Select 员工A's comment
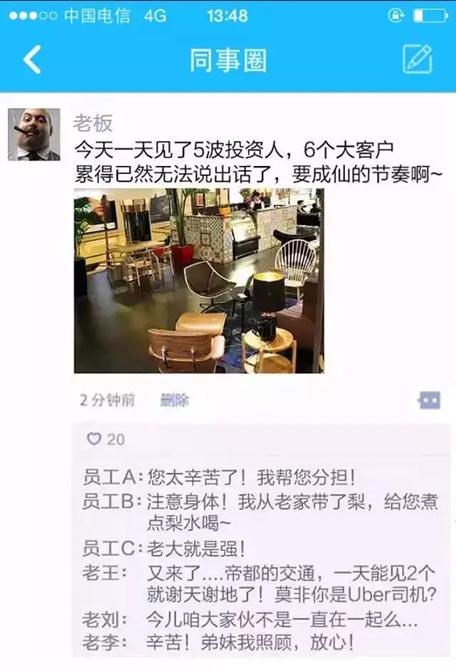Image resolution: width=456 pixels, height=672 pixels. point(219,477)
